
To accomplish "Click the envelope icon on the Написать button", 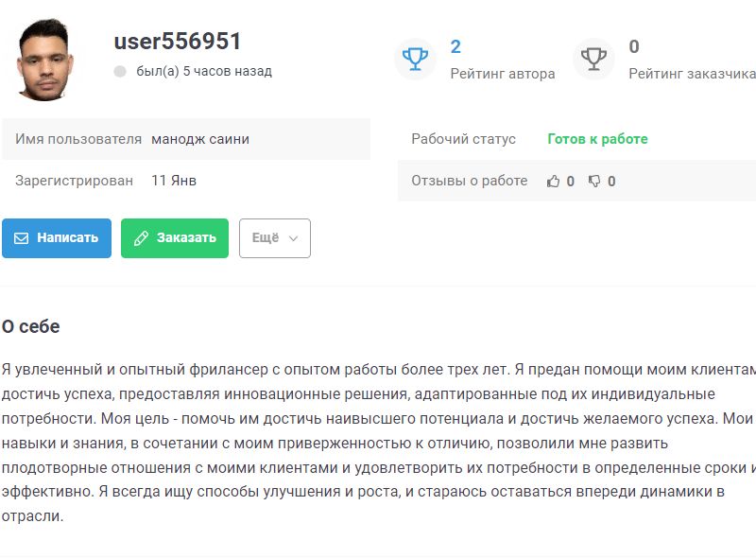I will pos(22,238).
